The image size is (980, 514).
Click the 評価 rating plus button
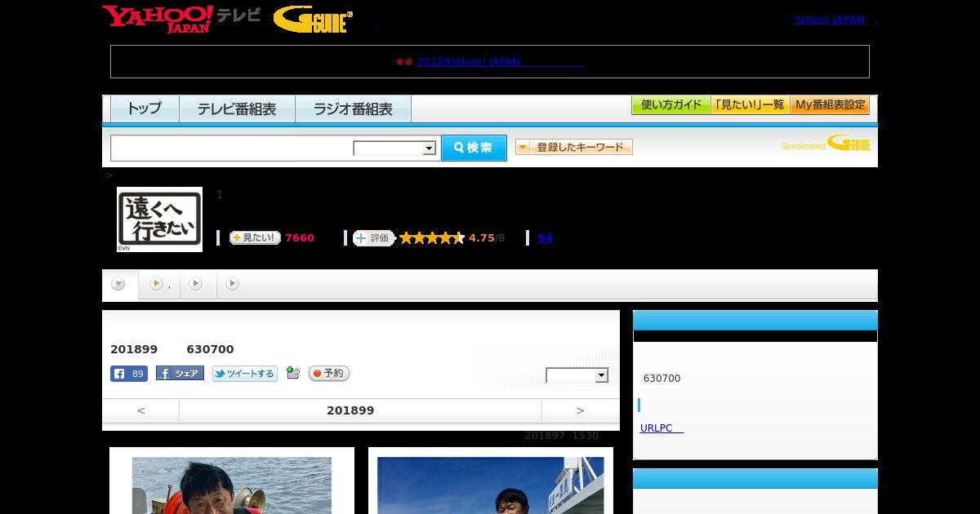[x=373, y=238]
